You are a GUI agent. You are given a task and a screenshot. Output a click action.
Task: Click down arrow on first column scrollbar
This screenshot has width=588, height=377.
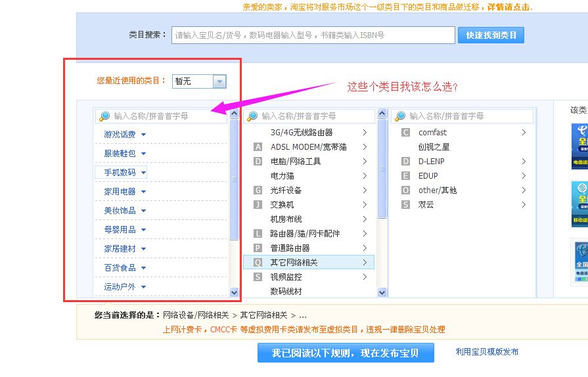235,292
